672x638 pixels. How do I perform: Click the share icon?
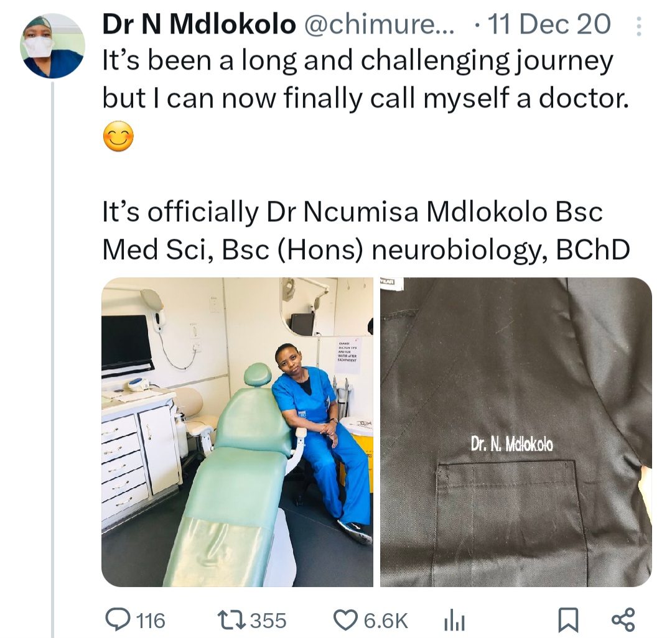tap(622, 619)
